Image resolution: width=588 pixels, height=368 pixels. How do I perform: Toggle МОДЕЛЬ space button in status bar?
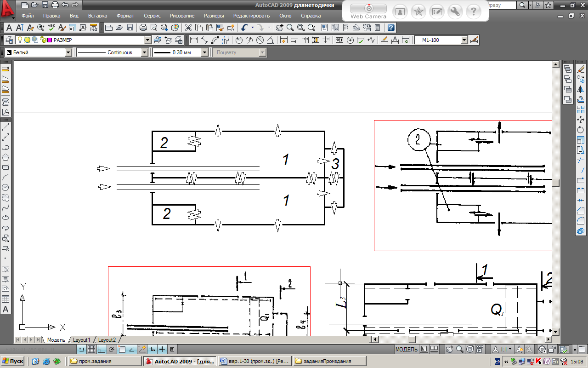click(x=407, y=349)
